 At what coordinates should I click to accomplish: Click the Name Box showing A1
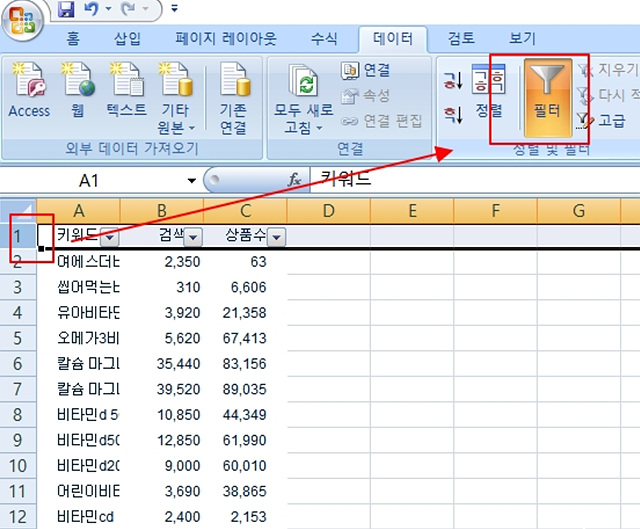90,180
